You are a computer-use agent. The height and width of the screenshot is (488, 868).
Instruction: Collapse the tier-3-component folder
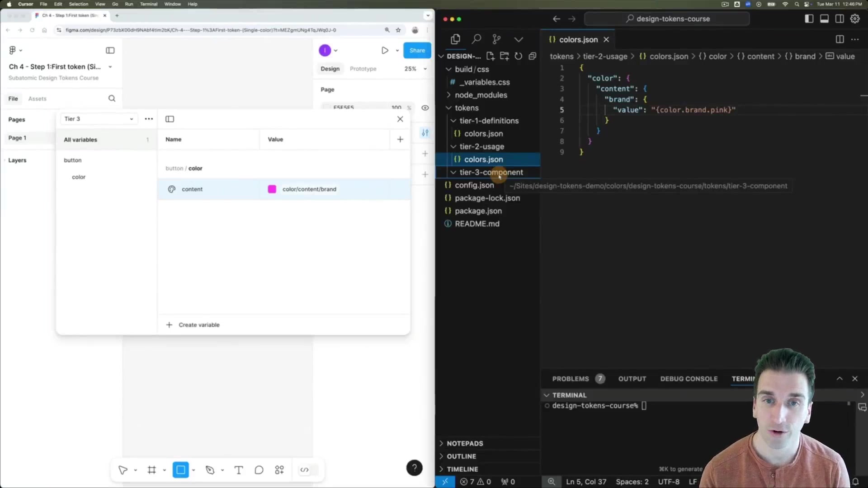click(x=453, y=172)
